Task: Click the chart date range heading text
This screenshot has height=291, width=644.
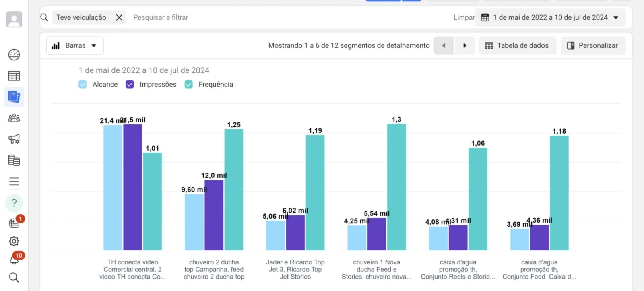Action: pos(144,70)
